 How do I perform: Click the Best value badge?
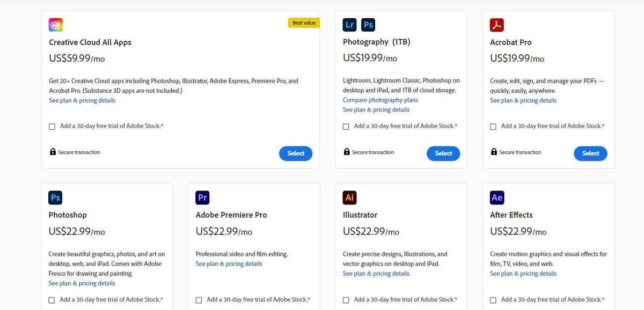(x=304, y=23)
